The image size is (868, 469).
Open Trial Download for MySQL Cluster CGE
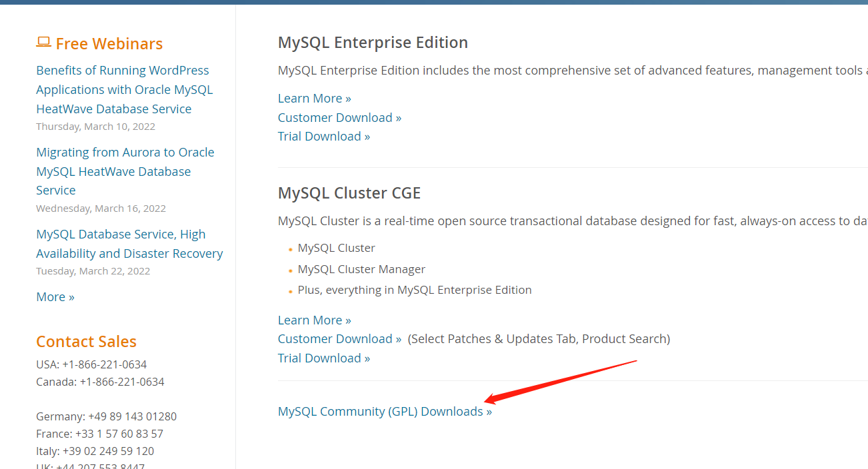tap(323, 358)
